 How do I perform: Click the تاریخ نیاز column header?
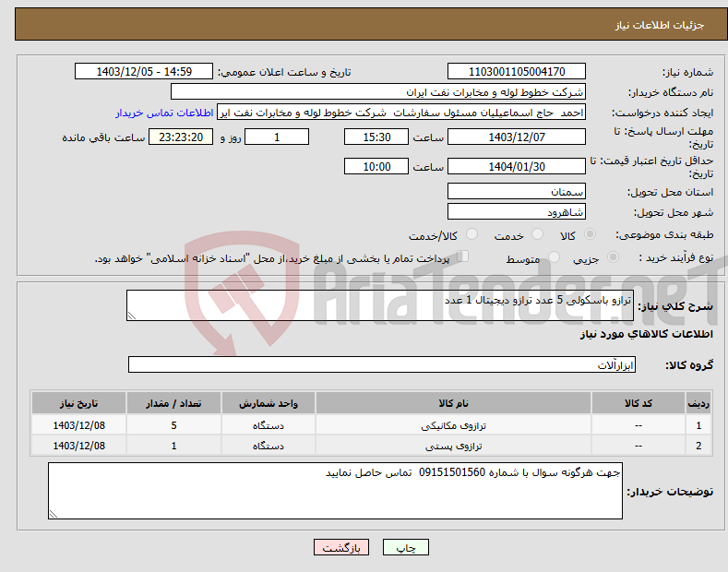pos(79,403)
